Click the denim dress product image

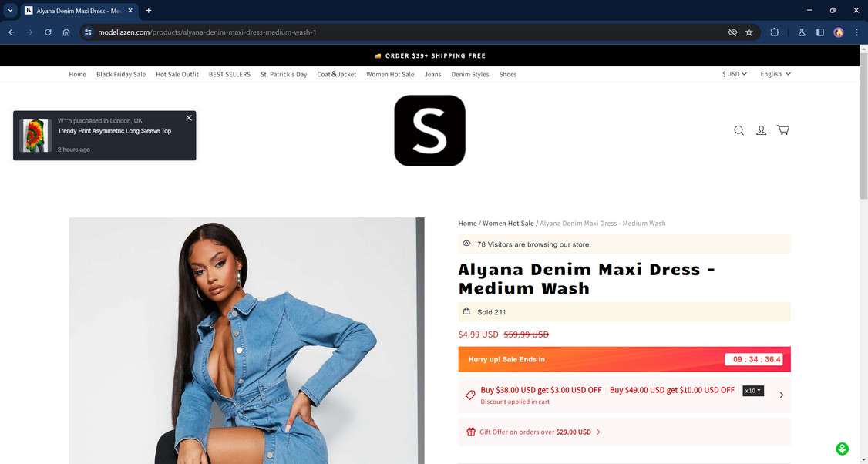[x=247, y=341]
